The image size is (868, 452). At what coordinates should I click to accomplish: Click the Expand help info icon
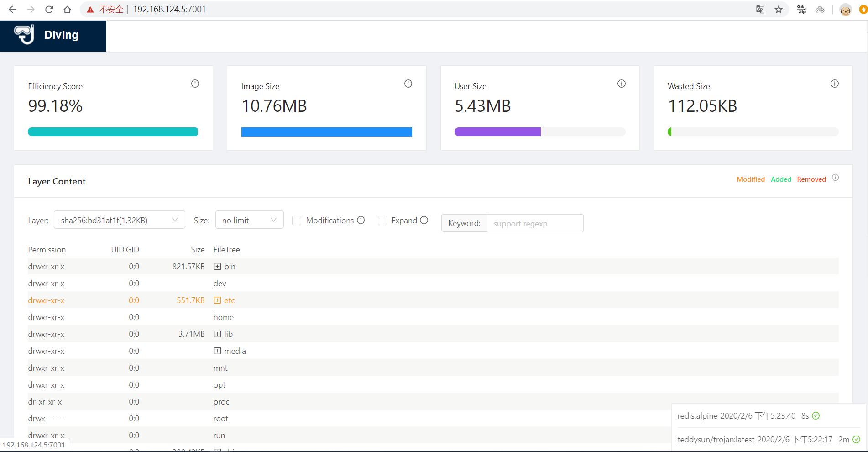pyautogui.click(x=424, y=221)
